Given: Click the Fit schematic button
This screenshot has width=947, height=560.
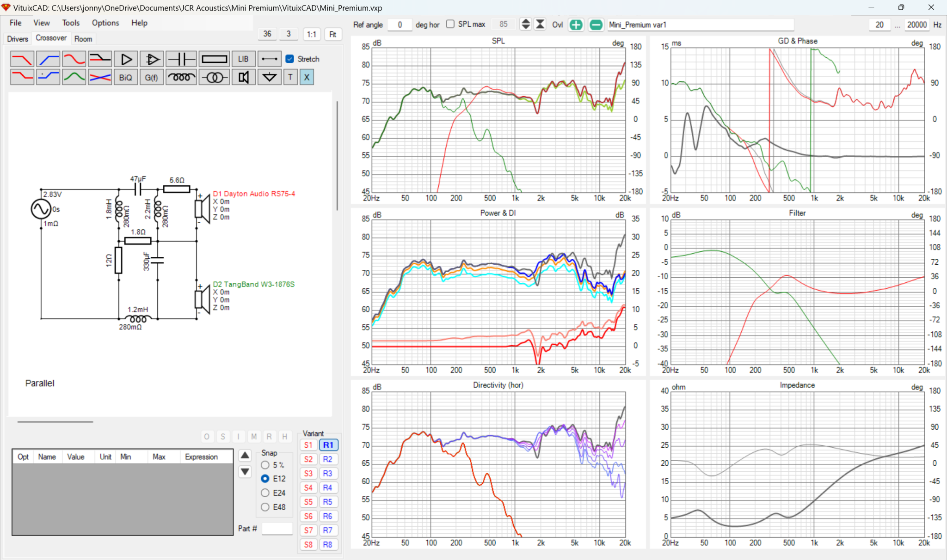Looking at the screenshot, I should [x=333, y=34].
